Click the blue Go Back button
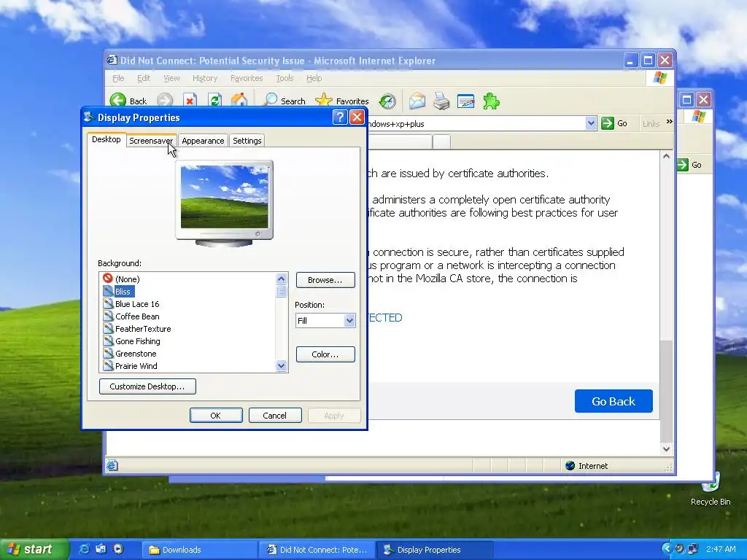This screenshot has height=560, width=747. tap(614, 401)
